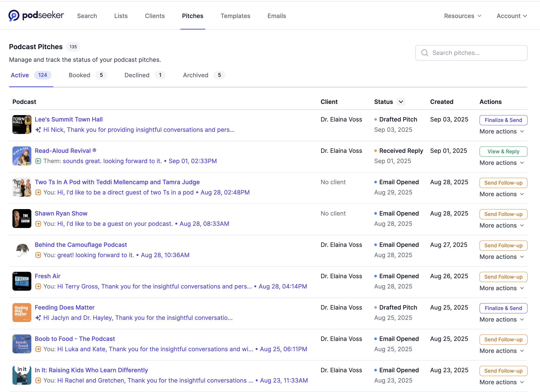Screen dimensions: 540x392
Task: Open the 'Hi Terry Gross' pitch message preview
Action: [155, 287]
